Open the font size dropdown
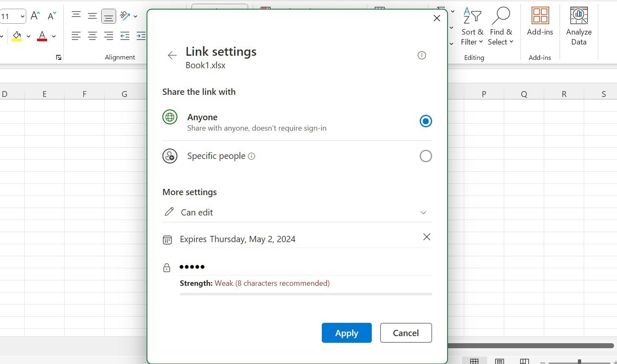The height and width of the screenshot is (364, 617). [x=22, y=17]
